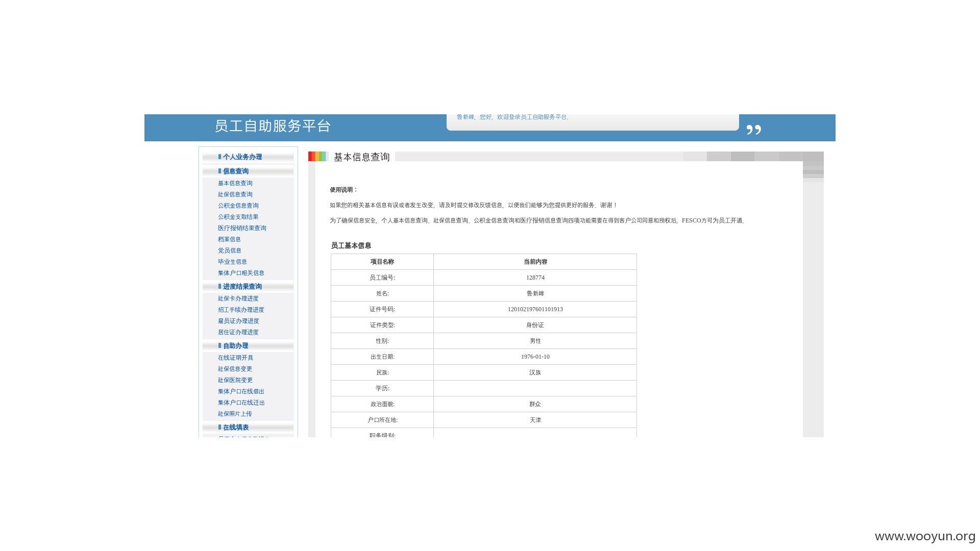The height and width of the screenshot is (551, 980).
Task: Go to 党员信息 page
Action: (230, 251)
